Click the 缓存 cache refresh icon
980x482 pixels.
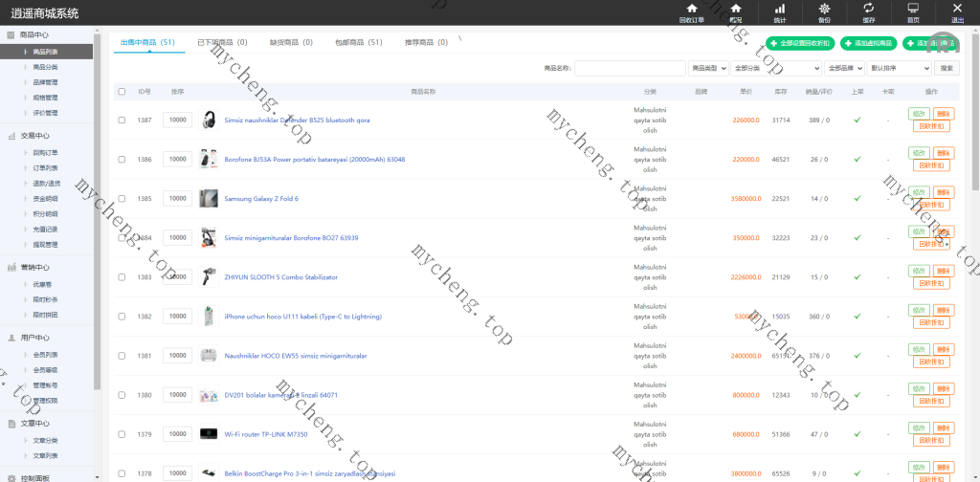[868, 9]
